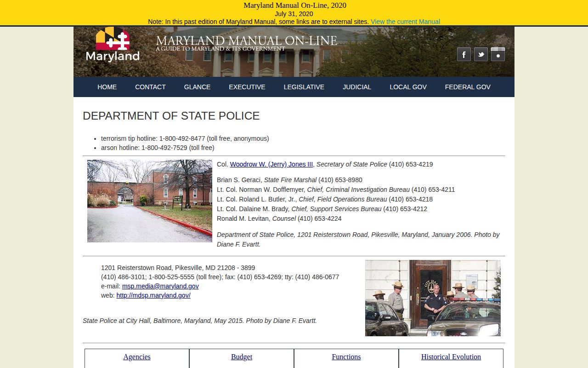Go to the HOME menu item
The image size is (588, 368).
[107, 87]
